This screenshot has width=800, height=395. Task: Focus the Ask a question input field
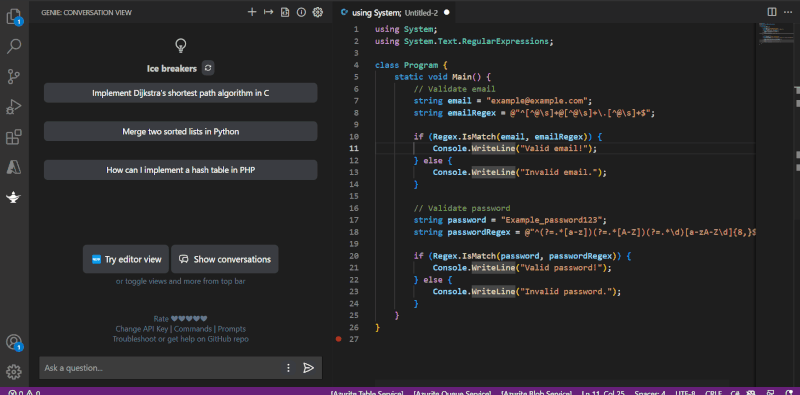click(x=162, y=368)
